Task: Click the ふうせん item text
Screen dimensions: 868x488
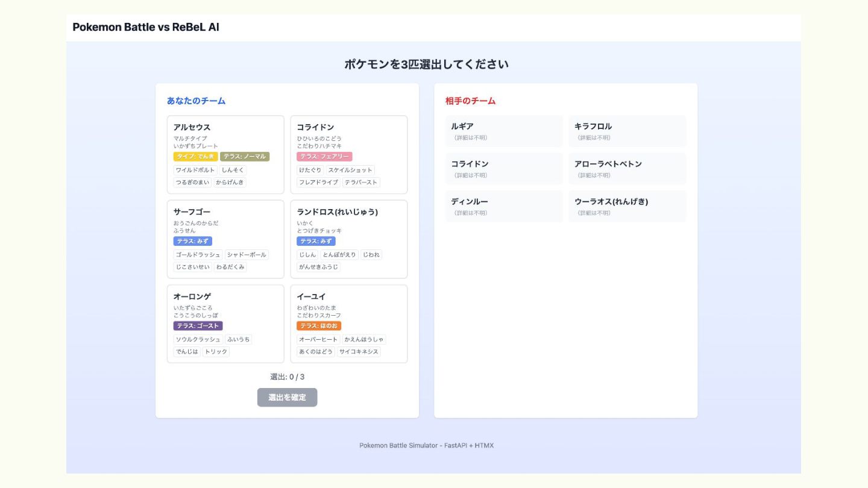Action: click(184, 231)
